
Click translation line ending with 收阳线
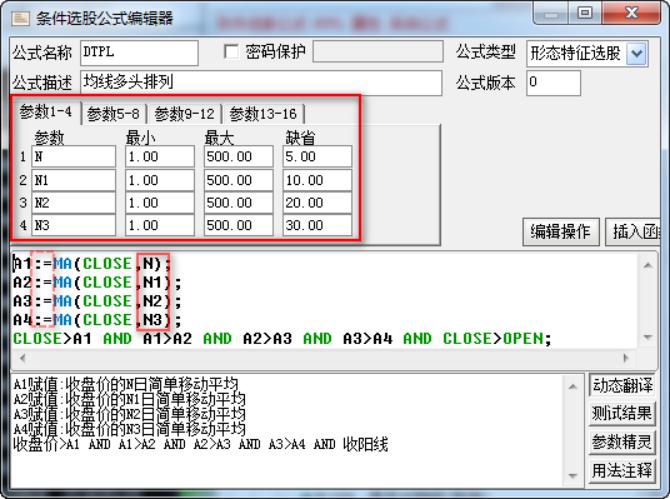[200, 444]
